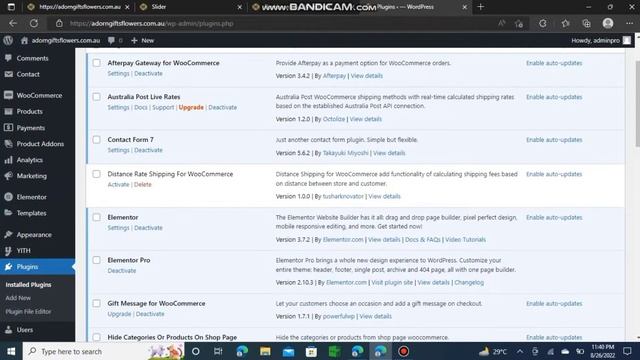Click the Marketing megaphone icon
Screen dimensions: 640x360
pos(8,176)
